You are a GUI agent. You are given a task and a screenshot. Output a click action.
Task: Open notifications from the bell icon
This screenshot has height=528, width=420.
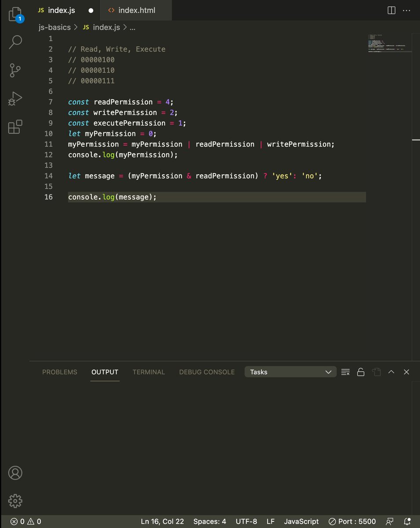point(407,521)
